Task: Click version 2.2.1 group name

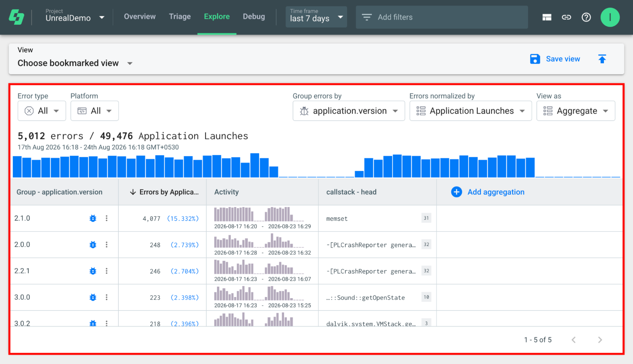Action: tap(22, 271)
